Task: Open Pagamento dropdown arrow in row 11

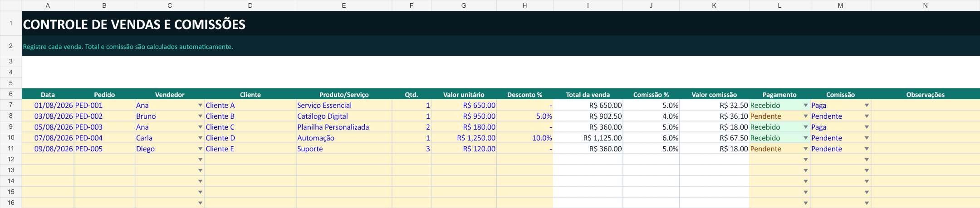Action: [x=805, y=149]
